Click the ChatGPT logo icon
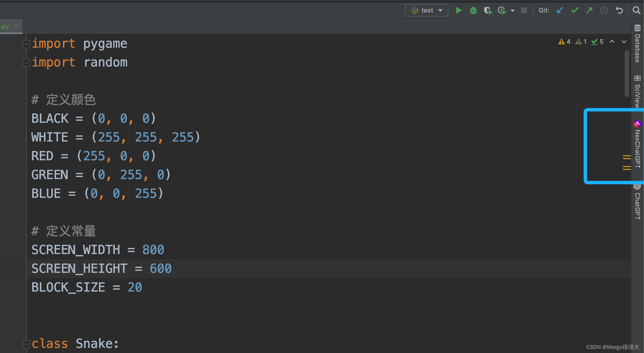The image size is (644, 353). click(x=637, y=187)
